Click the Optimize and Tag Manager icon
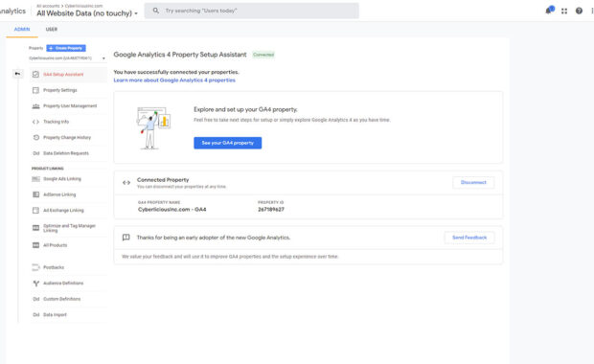 (35, 228)
